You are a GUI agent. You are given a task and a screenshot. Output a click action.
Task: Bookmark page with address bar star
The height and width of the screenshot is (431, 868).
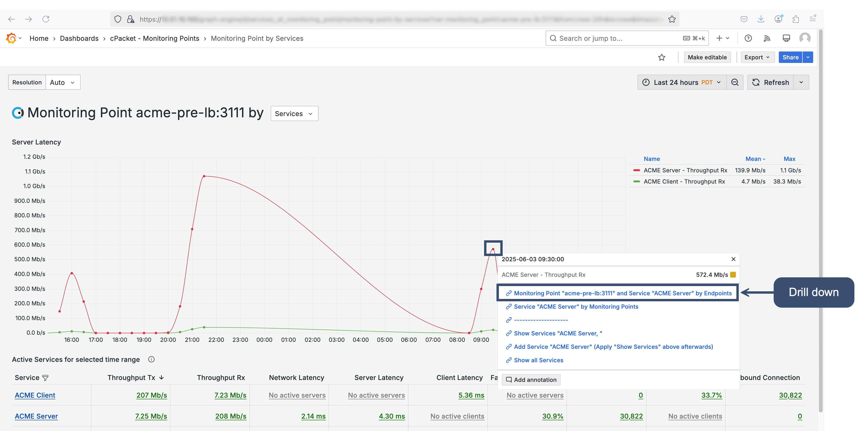click(672, 19)
